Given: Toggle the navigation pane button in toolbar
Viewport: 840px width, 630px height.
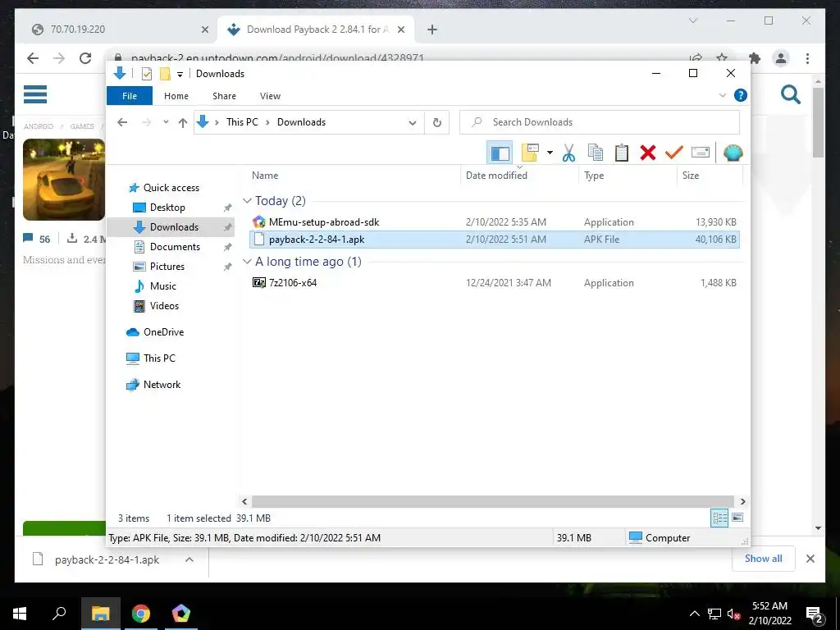Looking at the screenshot, I should pos(500,153).
